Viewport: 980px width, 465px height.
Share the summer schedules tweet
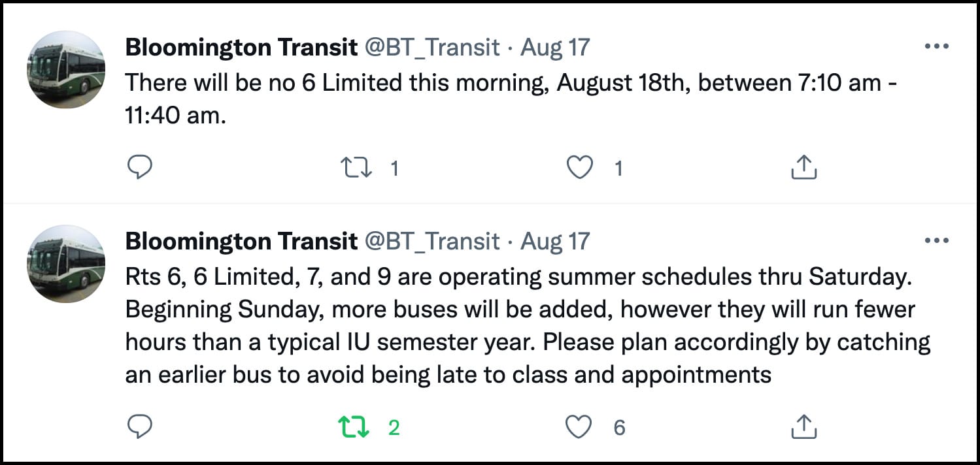804,427
